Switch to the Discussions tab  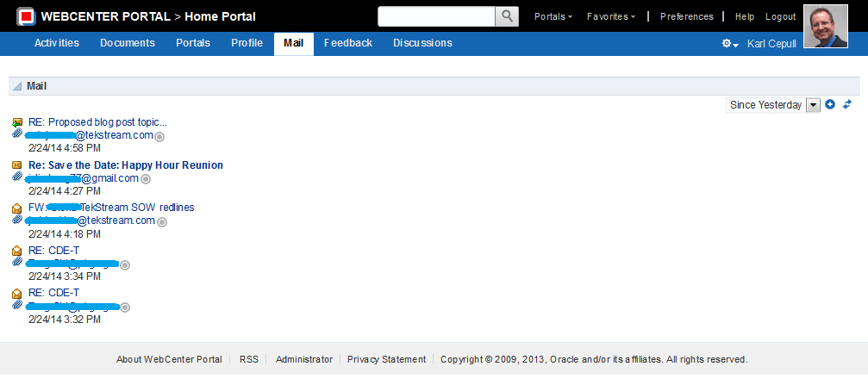(x=422, y=43)
